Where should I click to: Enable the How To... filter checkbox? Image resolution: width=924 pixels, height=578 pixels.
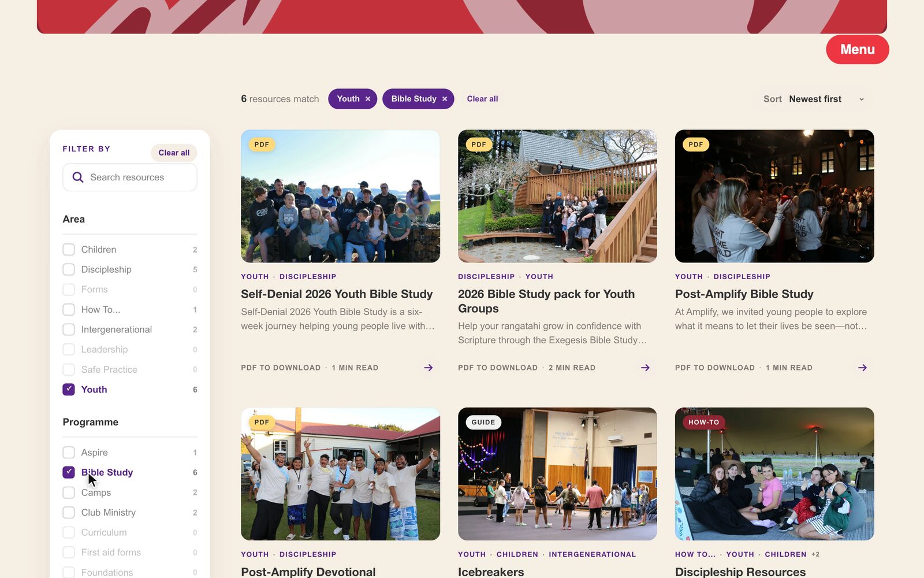(69, 310)
